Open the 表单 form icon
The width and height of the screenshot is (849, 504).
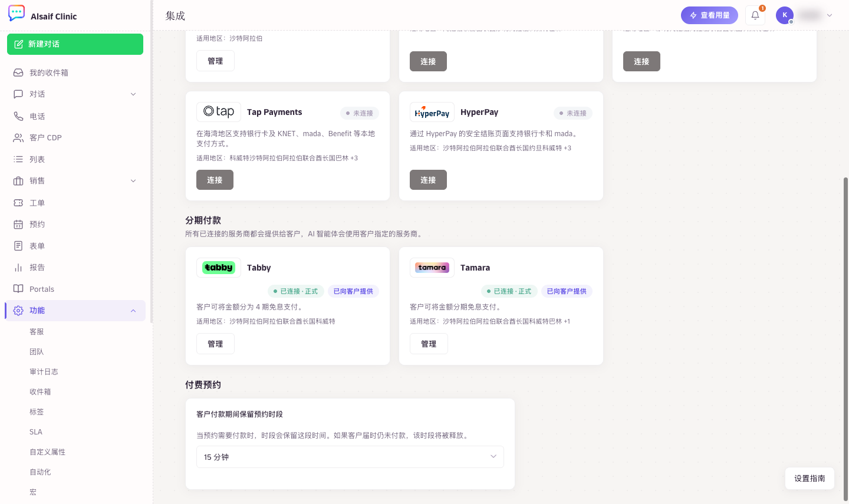click(x=18, y=246)
